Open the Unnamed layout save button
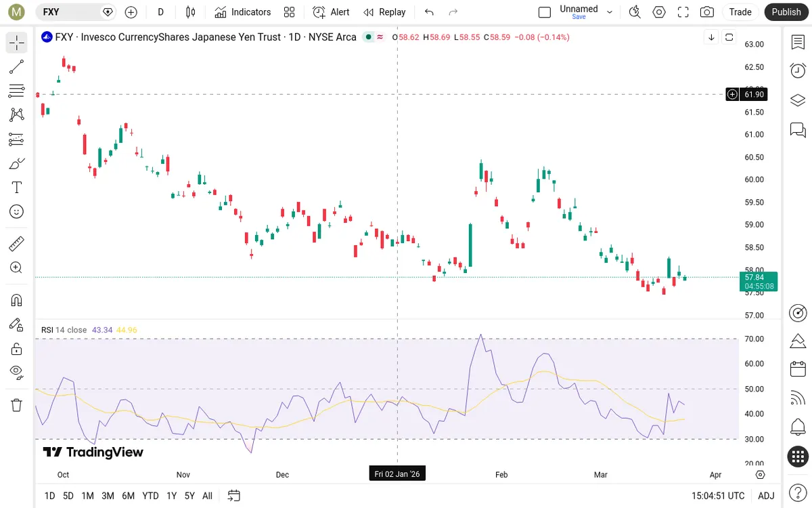Screen dimensions: 812x508 [x=579, y=12]
